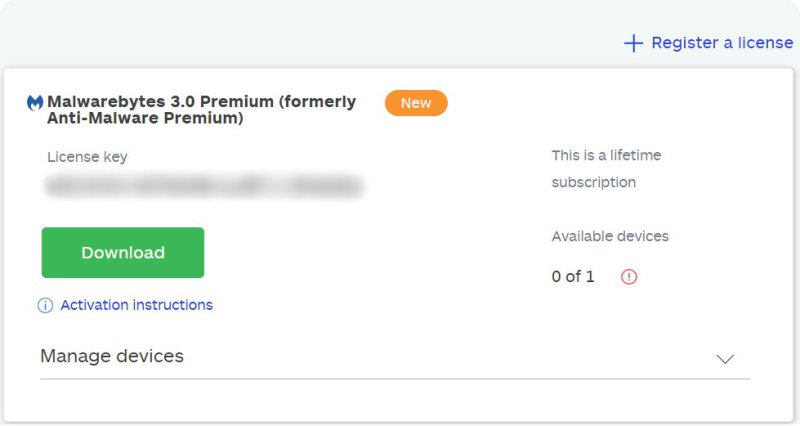Screen dimensions: 800x426
Task: Click the Available devices label
Action: (x=610, y=237)
